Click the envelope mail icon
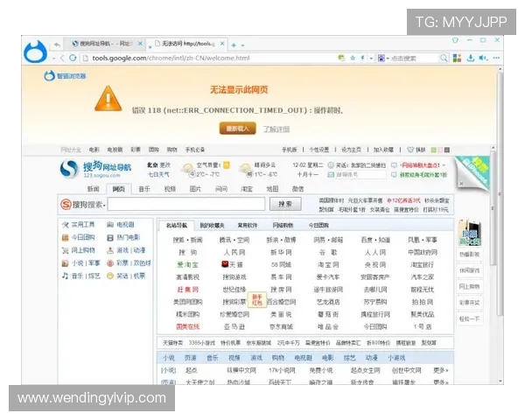This screenshot has height=420, width=525. click(331, 175)
